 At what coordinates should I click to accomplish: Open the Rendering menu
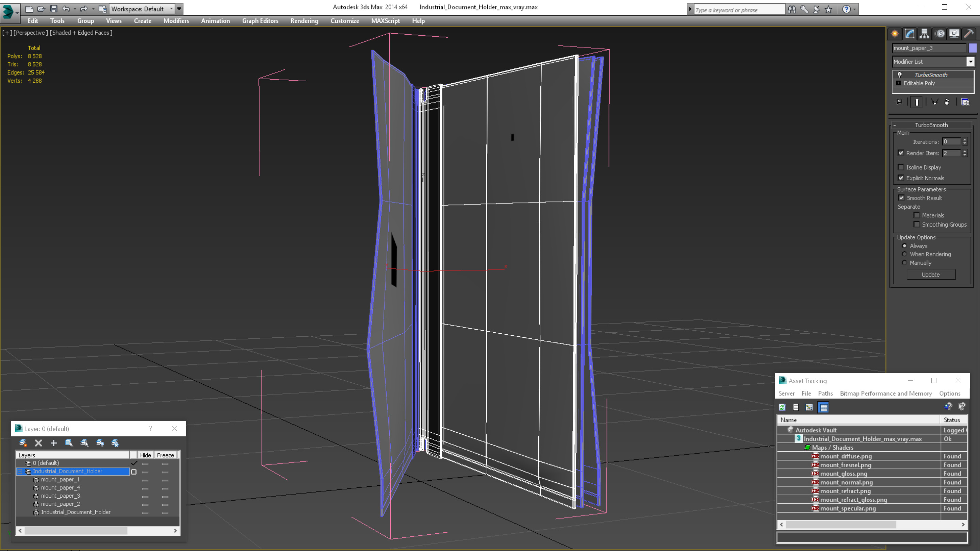point(304,21)
